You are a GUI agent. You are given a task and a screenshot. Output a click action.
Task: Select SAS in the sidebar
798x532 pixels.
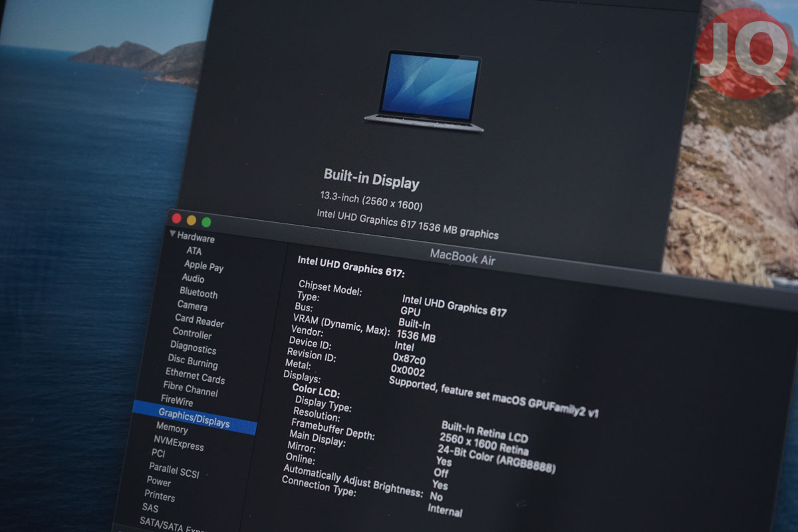coord(150,507)
